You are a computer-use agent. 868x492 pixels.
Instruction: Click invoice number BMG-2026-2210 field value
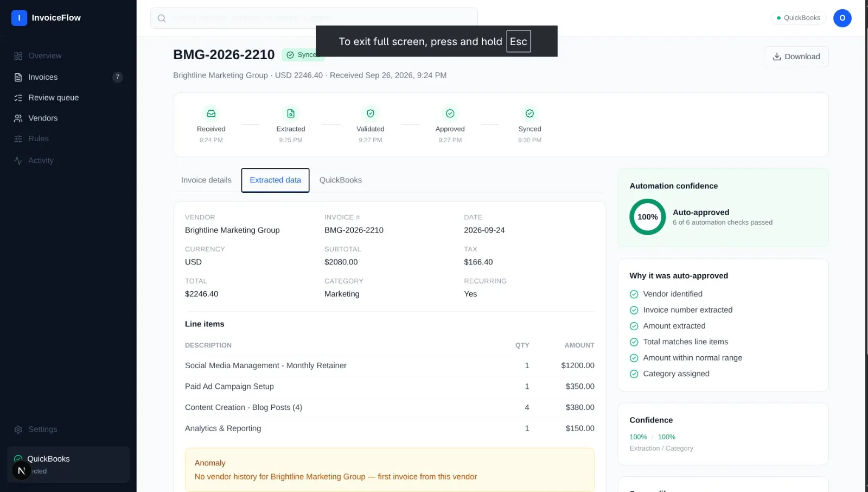[354, 230]
